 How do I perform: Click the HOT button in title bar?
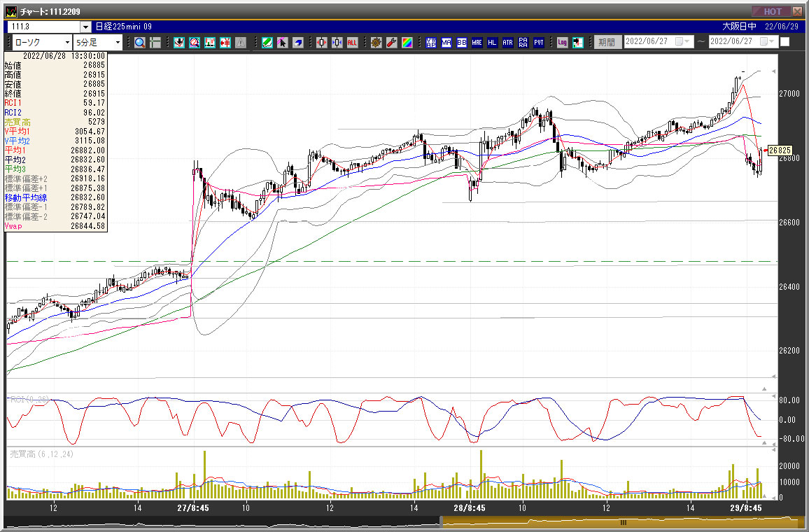pos(773,10)
